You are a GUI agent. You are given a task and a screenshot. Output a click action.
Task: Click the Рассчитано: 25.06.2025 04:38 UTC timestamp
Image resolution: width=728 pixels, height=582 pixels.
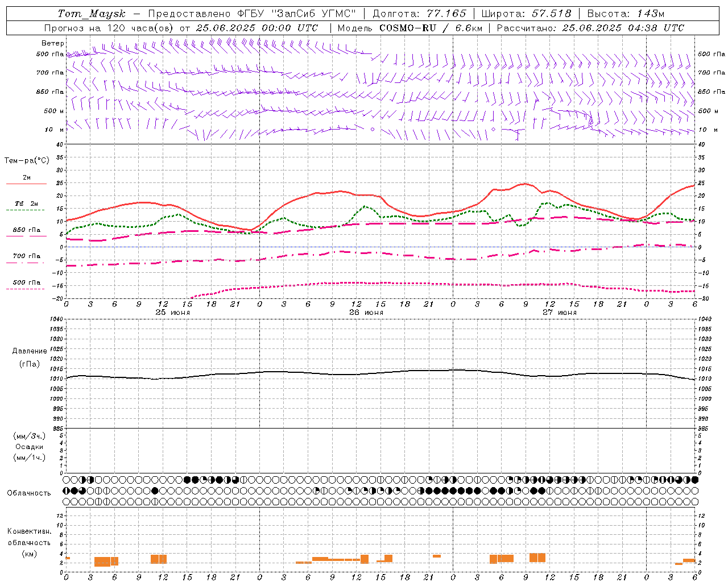[x=590, y=28]
